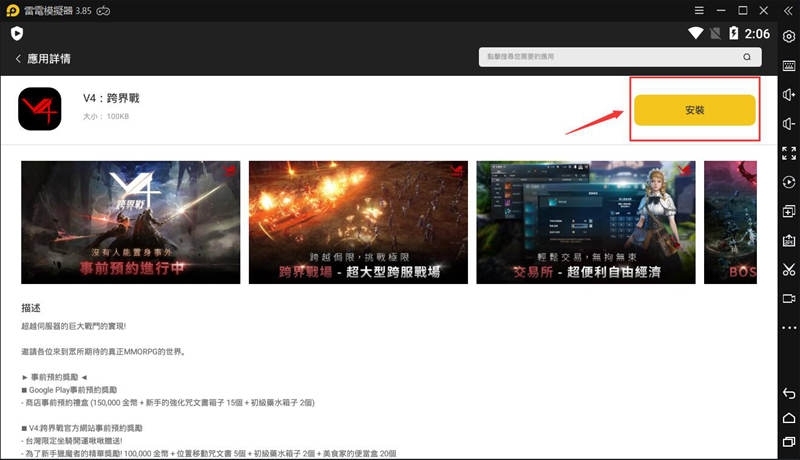The image size is (800, 460).
Task: Go back via 應用詳情 back arrow
Action: pyautogui.click(x=18, y=59)
